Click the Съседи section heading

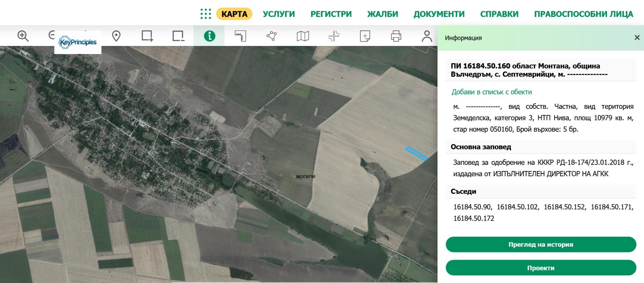tap(463, 191)
